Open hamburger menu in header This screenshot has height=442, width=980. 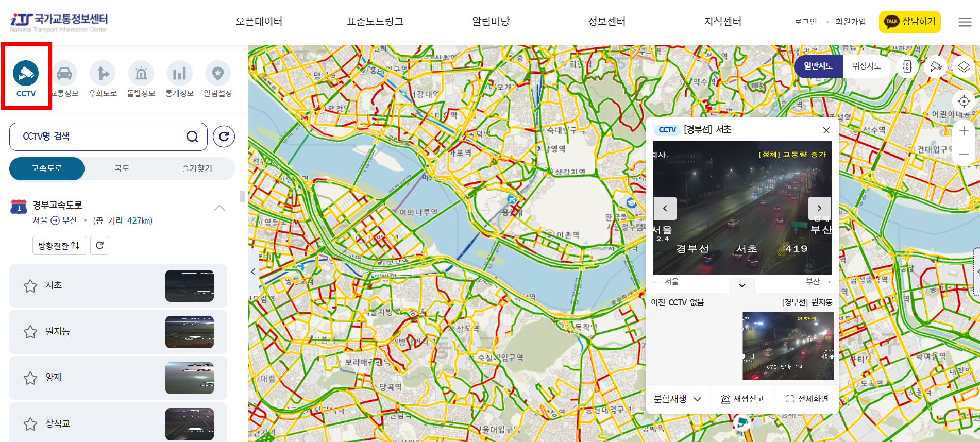[x=965, y=22]
